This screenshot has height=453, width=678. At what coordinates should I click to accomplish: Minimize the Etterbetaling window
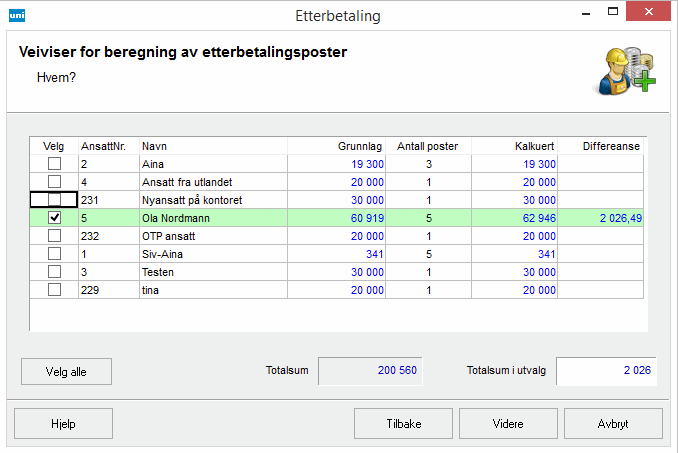(586, 14)
